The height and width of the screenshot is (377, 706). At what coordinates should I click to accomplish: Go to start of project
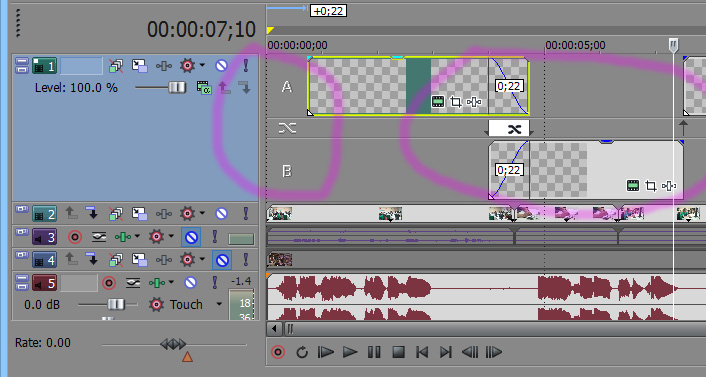coord(422,352)
